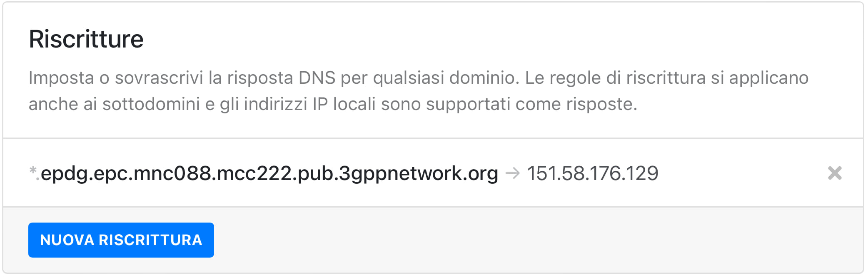Click the gray wildcard asterisk before epdg
868x278 pixels.
tap(33, 171)
